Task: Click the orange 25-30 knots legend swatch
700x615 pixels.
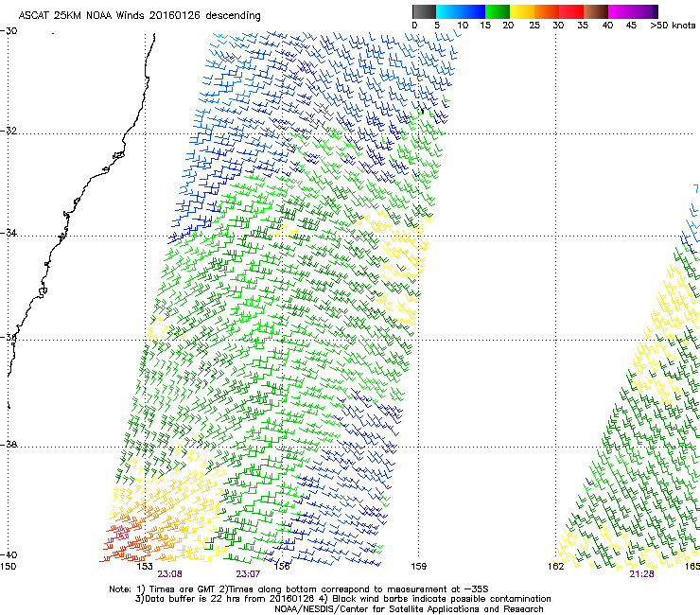Action: 547,11
